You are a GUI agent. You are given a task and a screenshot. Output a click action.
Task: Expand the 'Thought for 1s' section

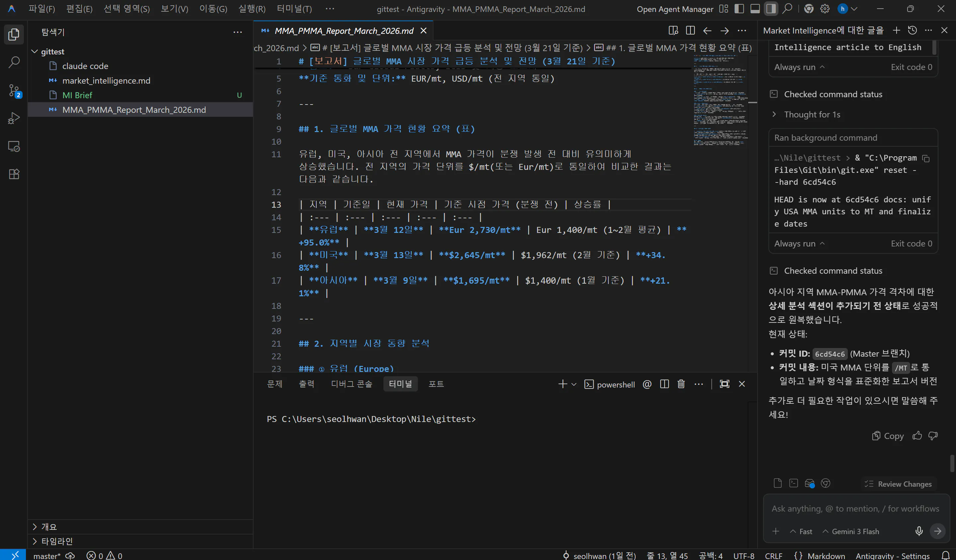click(x=807, y=114)
